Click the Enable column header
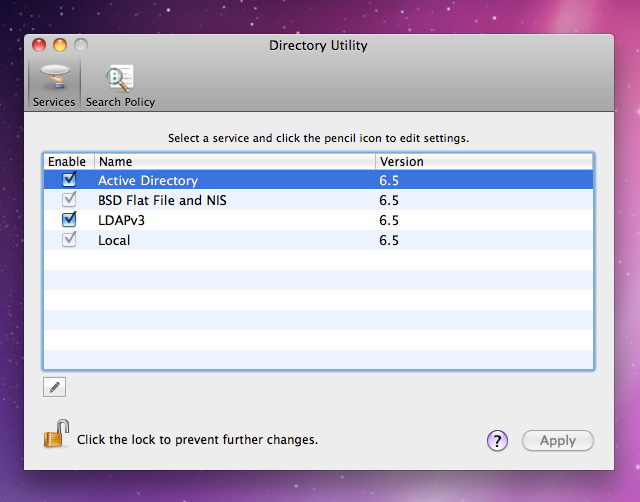 68,161
